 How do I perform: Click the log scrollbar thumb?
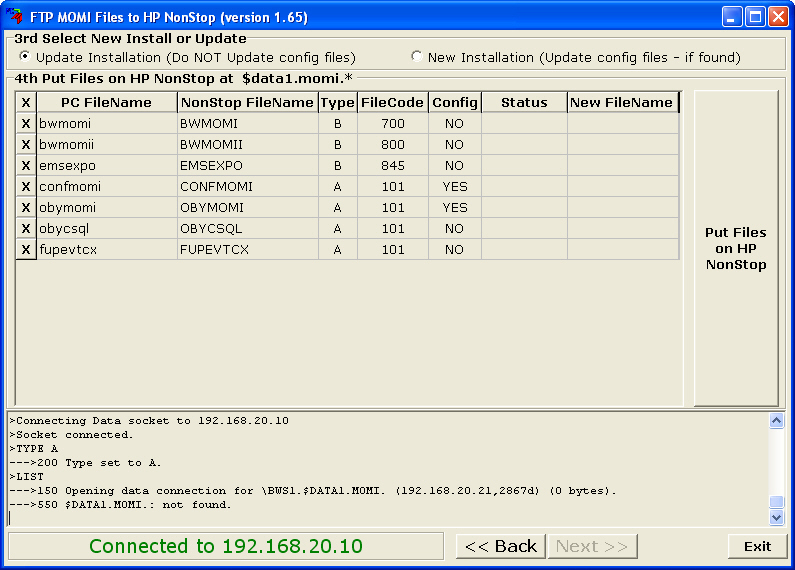tap(776, 502)
